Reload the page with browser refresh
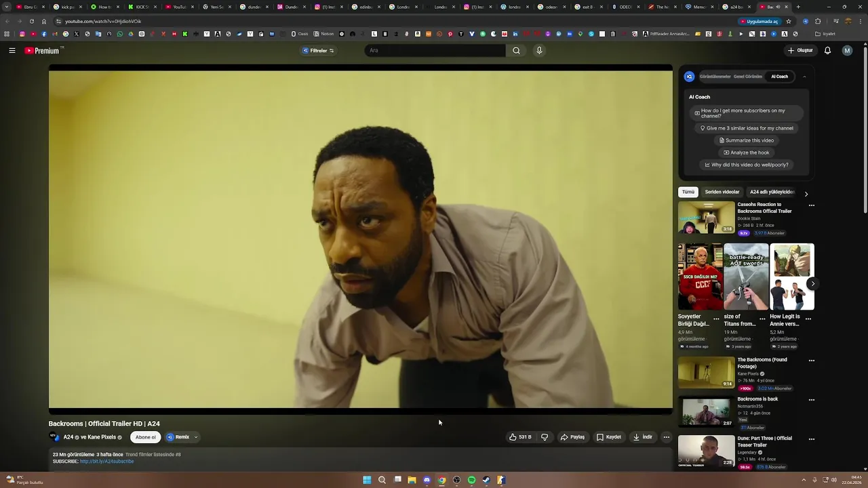868x488 pixels. tap(31, 21)
